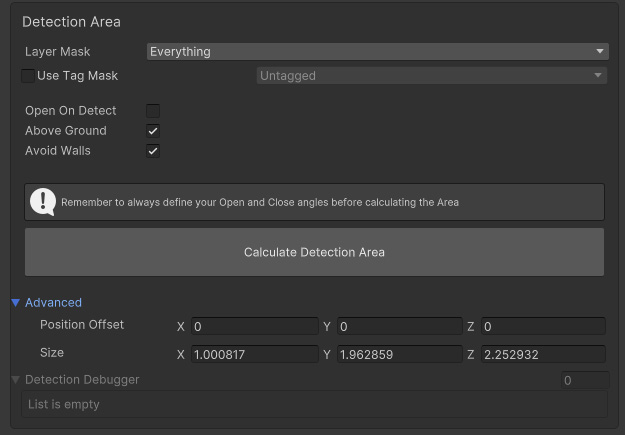Collapse the Advanced foldout arrow
625x435 pixels.
tap(16, 303)
